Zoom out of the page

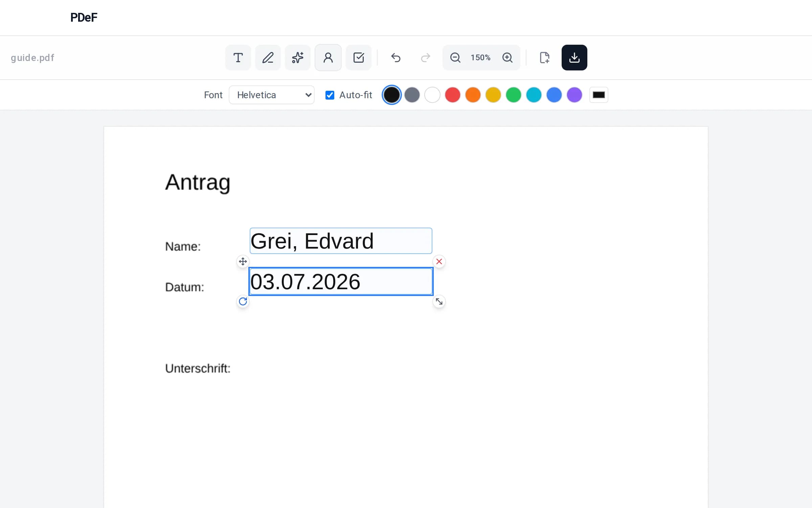pos(455,58)
